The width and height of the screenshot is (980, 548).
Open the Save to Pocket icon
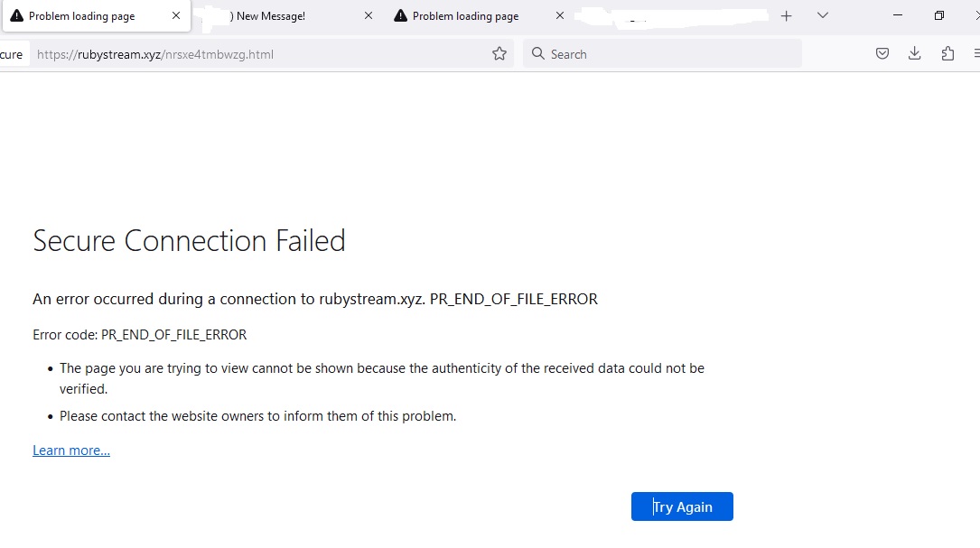(882, 54)
